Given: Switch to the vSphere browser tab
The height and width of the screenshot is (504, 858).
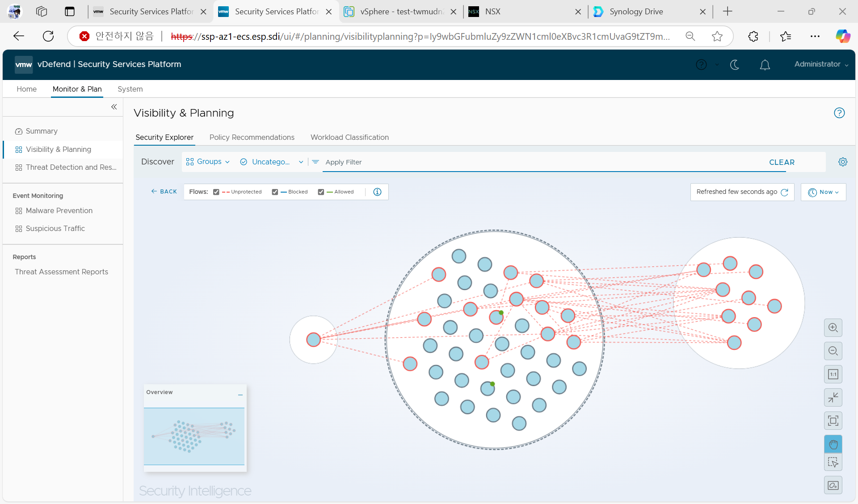Looking at the screenshot, I should coord(401,12).
